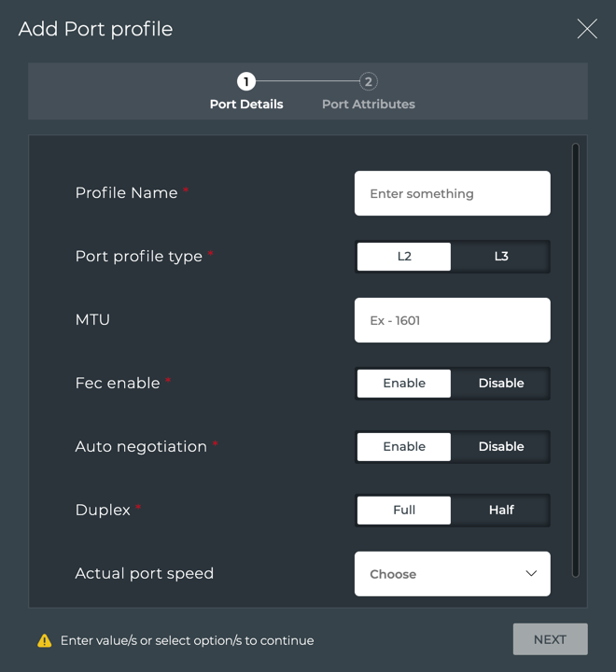Choose Half duplex

click(x=501, y=511)
